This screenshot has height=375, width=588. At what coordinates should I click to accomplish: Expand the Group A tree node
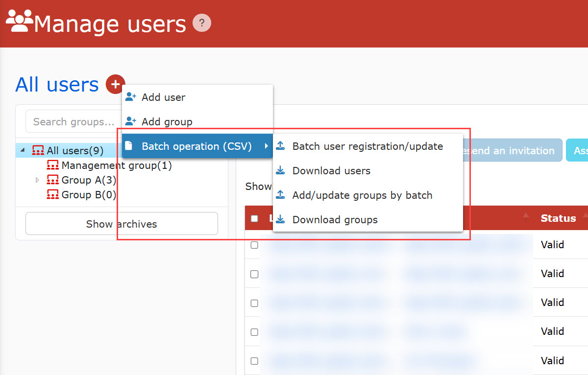pos(37,180)
